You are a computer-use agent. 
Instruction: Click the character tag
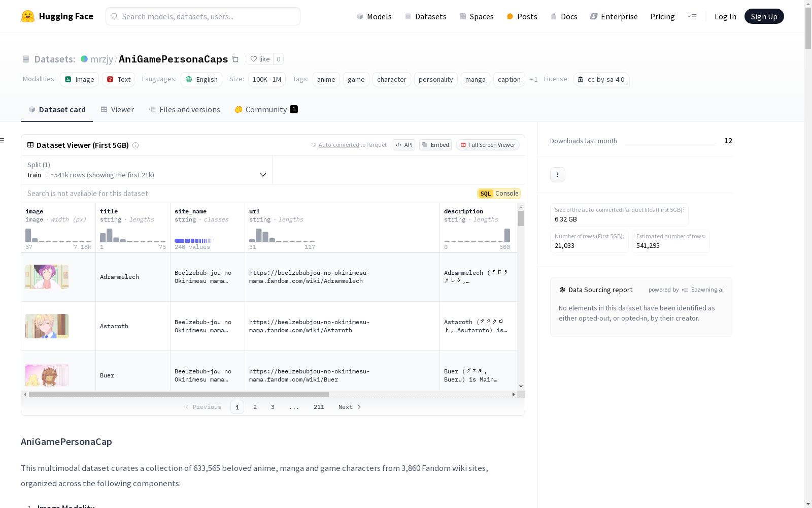tap(392, 79)
